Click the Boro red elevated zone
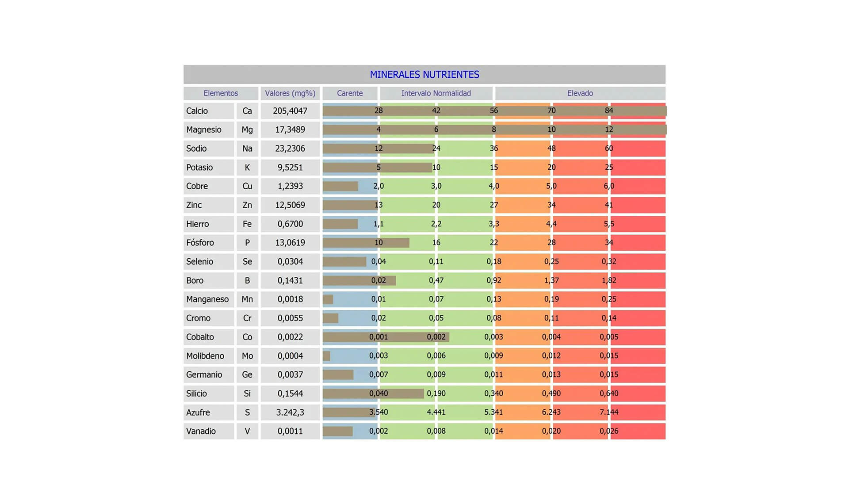Screen dimensions: 849x504 click(x=638, y=281)
